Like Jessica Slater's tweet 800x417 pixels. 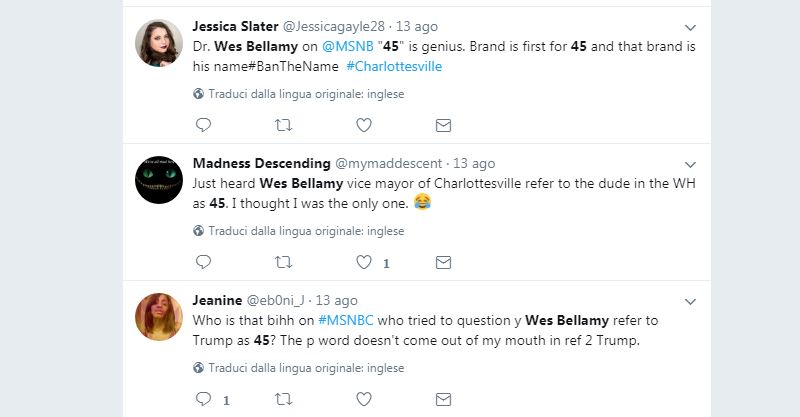tap(364, 125)
